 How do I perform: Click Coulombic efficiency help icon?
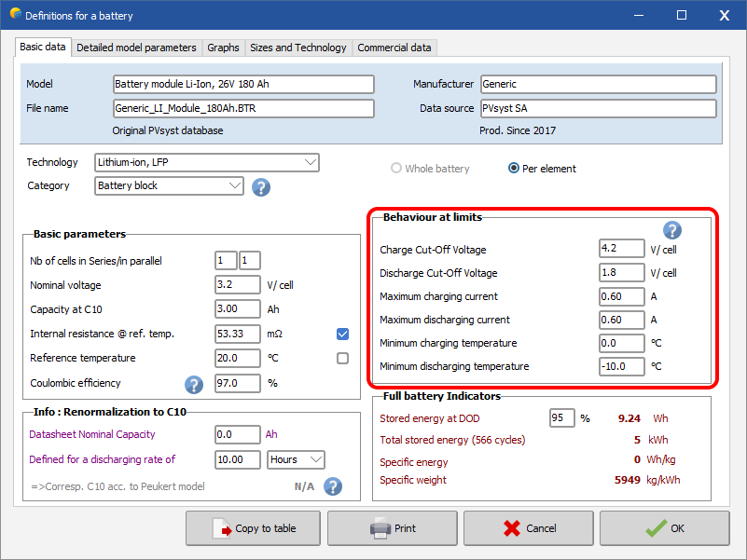click(194, 384)
